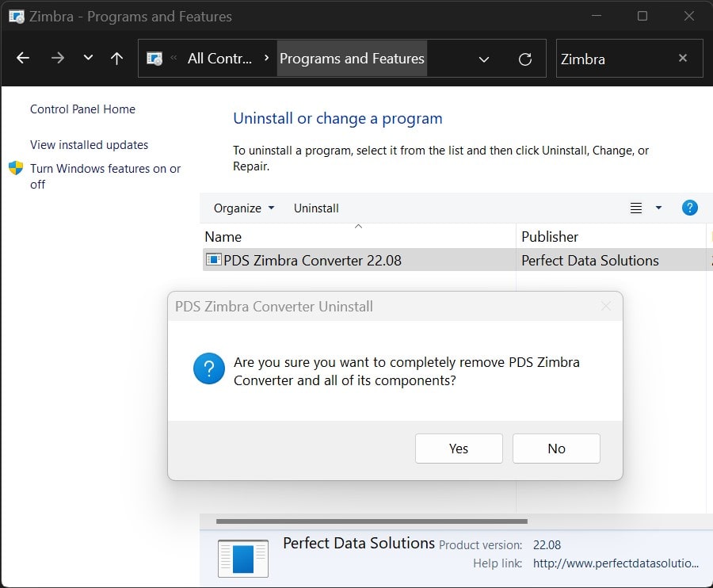Cancel uninstall by clicking No
Viewport: 713px width, 588px height.
pyautogui.click(x=556, y=449)
